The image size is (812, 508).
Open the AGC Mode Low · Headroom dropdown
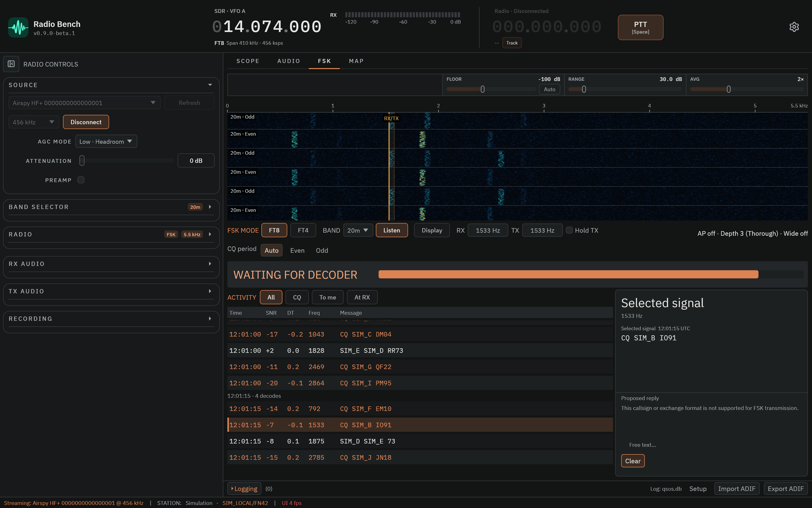[106, 141]
